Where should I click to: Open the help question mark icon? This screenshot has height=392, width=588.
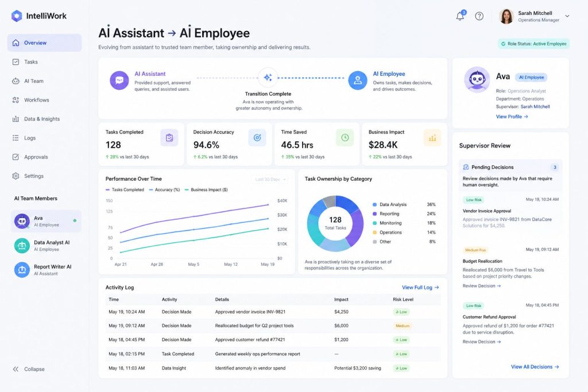(x=479, y=16)
